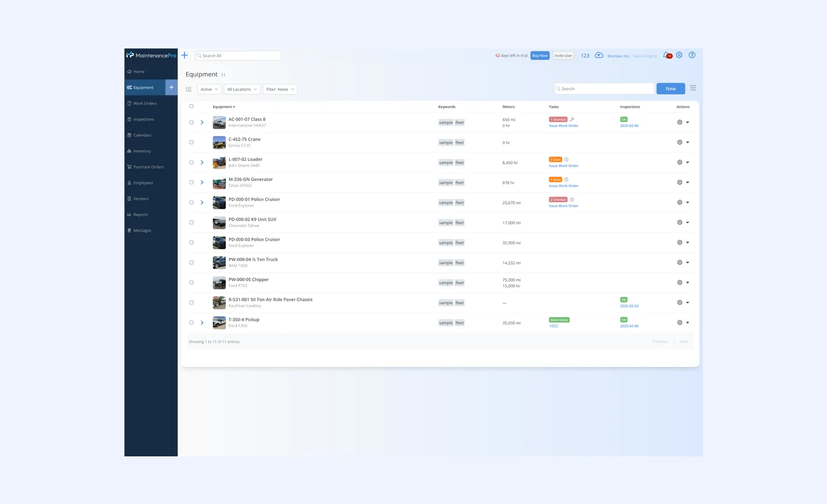Viewport: 827px width, 504px height.
Task: Select checkbox for R-531-001 Paver Chassis
Action: pyautogui.click(x=191, y=302)
